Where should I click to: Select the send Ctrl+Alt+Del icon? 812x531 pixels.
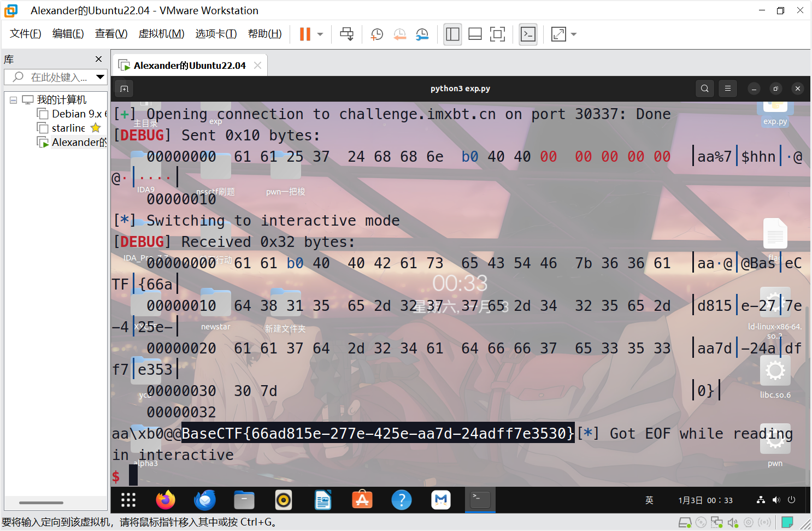coord(346,34)
